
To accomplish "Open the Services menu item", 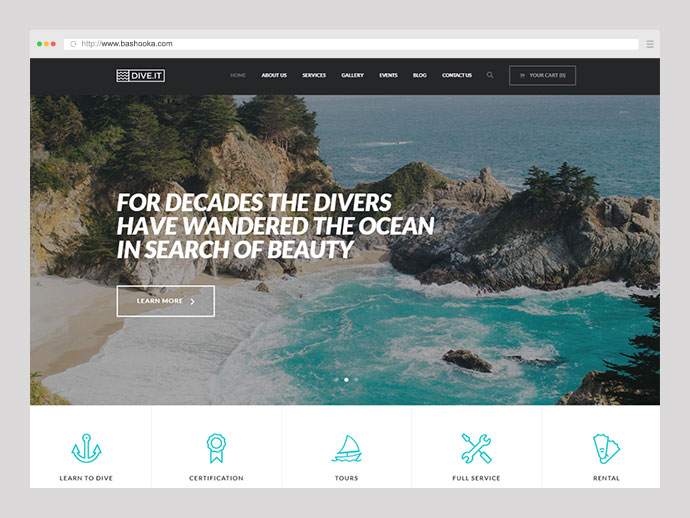I will click(314, 75).
